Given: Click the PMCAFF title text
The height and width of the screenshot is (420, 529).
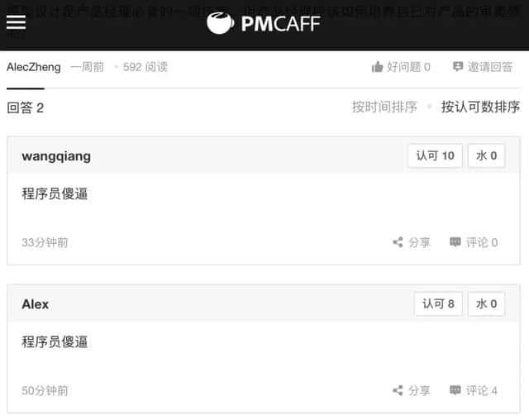Looking at the screenshot, I should (x=281, y=24).
